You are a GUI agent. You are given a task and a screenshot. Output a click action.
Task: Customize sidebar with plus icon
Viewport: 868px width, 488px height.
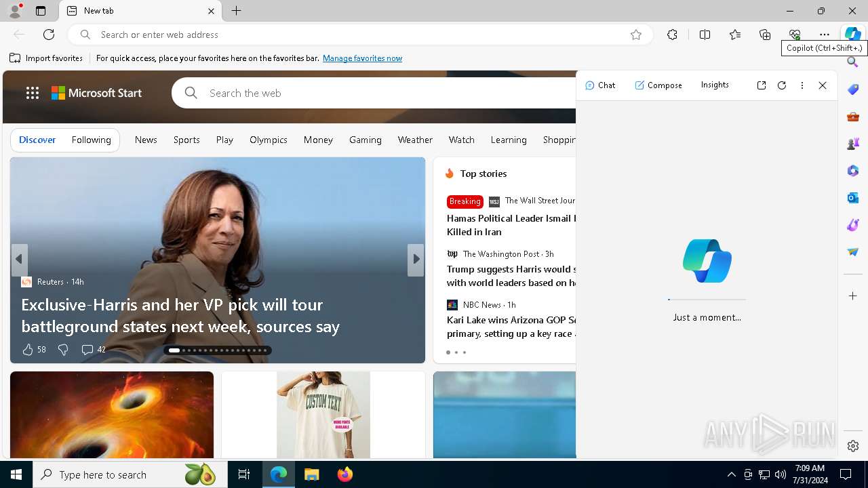853,296
